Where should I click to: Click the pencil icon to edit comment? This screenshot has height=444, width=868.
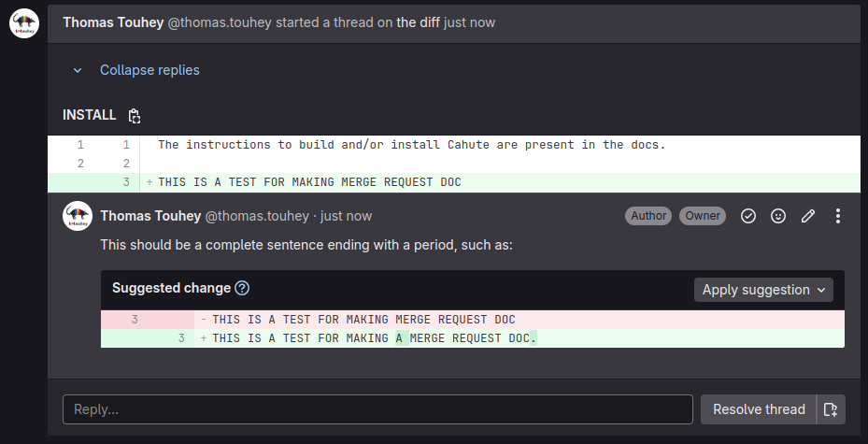(808, 216)
